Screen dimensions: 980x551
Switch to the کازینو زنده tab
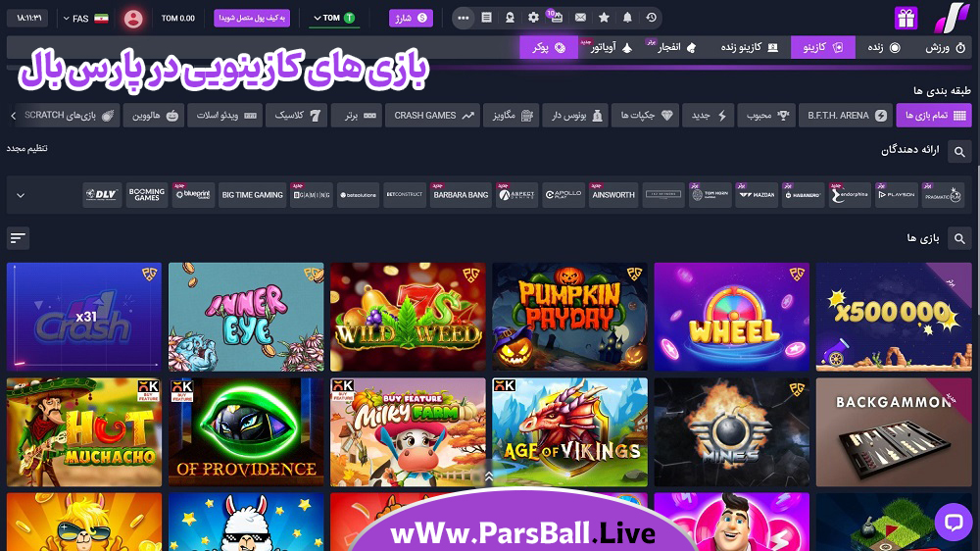point(749,47)
